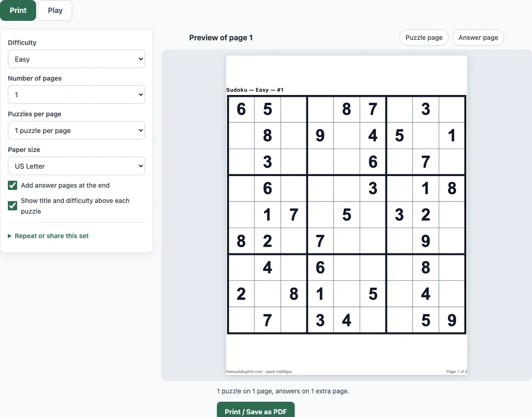
Task: Uncheck Add answer pages at the end
Action: coord(13,185)
